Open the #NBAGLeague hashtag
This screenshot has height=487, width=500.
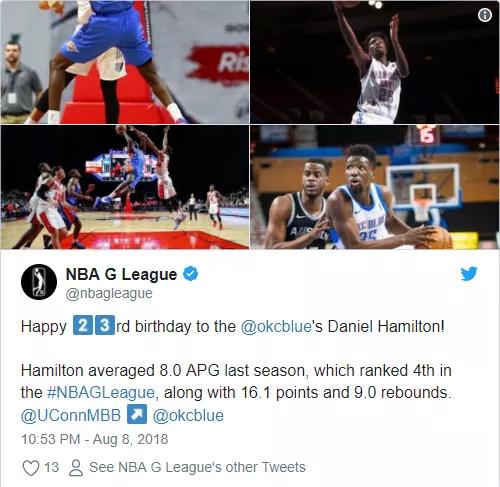click(101, 392)
